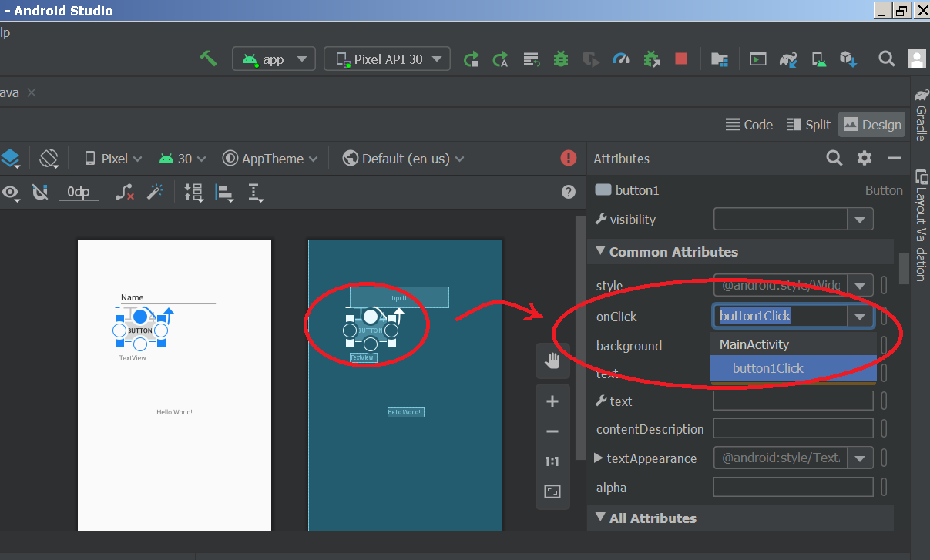Open Layout Validation side tool window

(921, 225)
